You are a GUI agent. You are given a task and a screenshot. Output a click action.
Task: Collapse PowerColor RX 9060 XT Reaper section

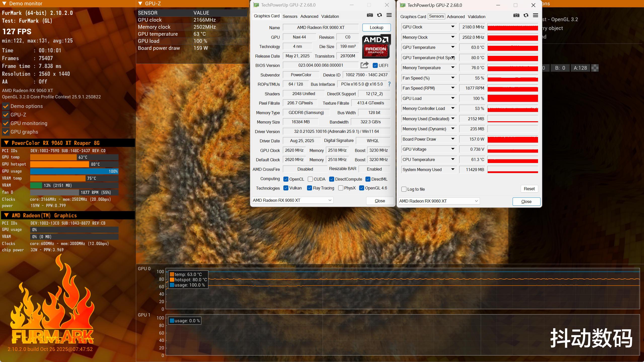pos(6,143)
